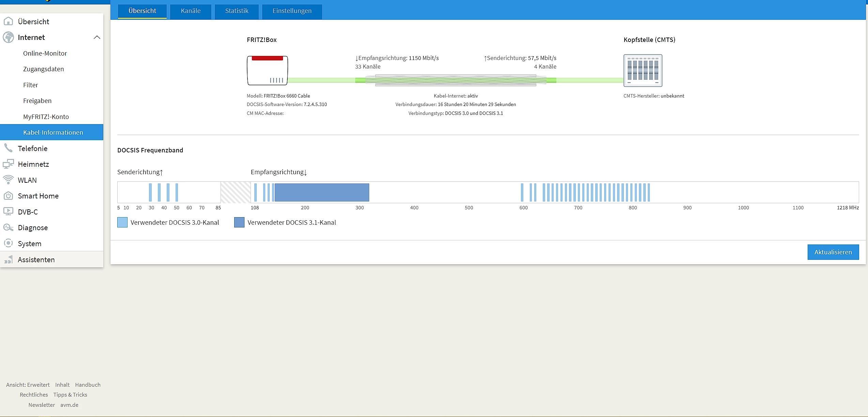Image resolution: width=868 pixels, height=417 pixels.
Task: Click the phone icon for Telefonie
Action: coord(8,148)
